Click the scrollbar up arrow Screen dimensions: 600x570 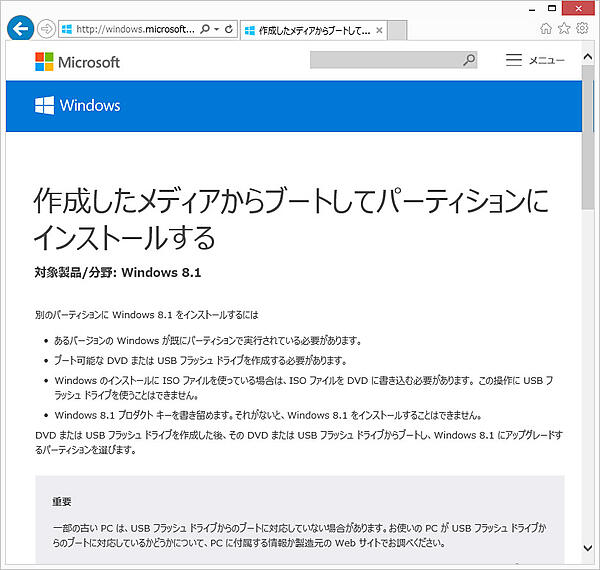tap(588, 57)
